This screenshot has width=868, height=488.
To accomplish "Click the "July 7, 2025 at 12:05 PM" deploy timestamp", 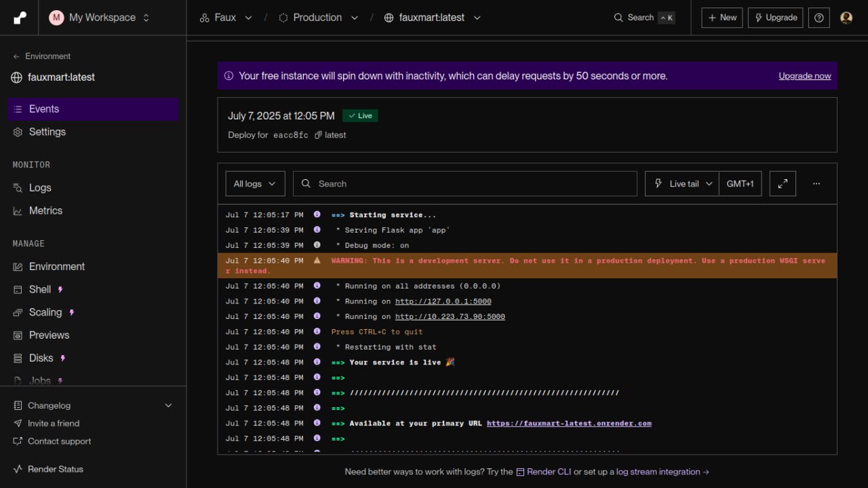I will point(281,116).
